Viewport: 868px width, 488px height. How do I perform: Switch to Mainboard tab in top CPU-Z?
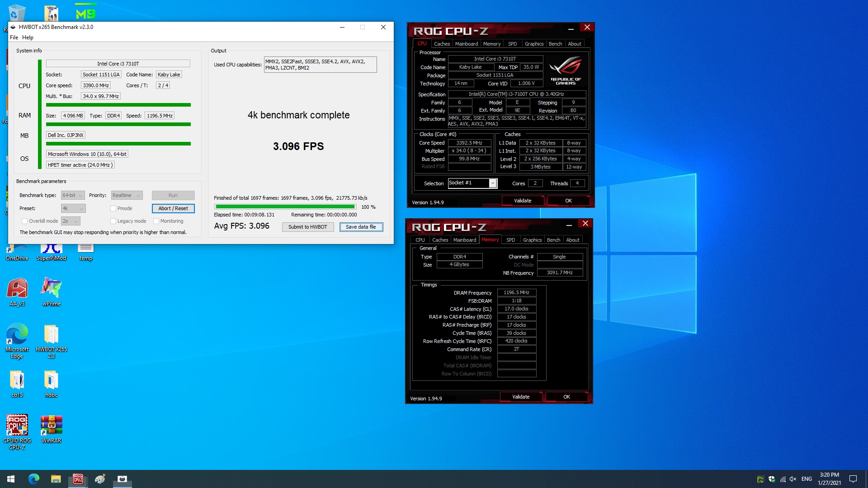(x=467, y=44)
